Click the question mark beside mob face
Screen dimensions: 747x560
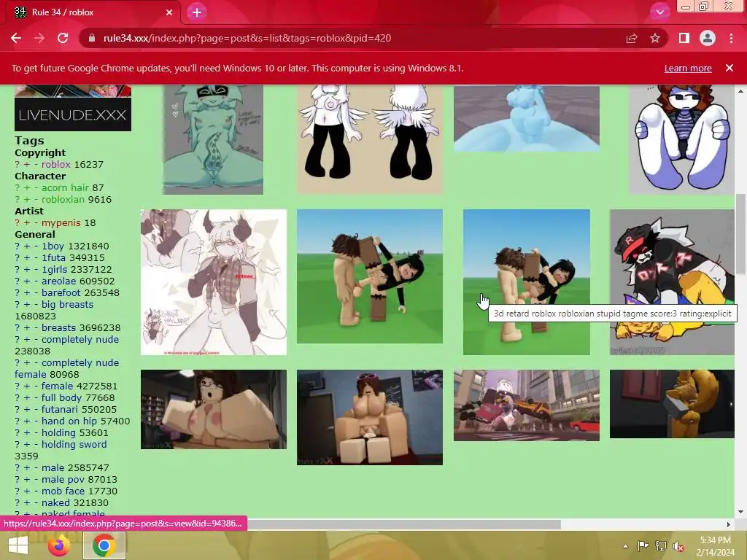[18, 491]
